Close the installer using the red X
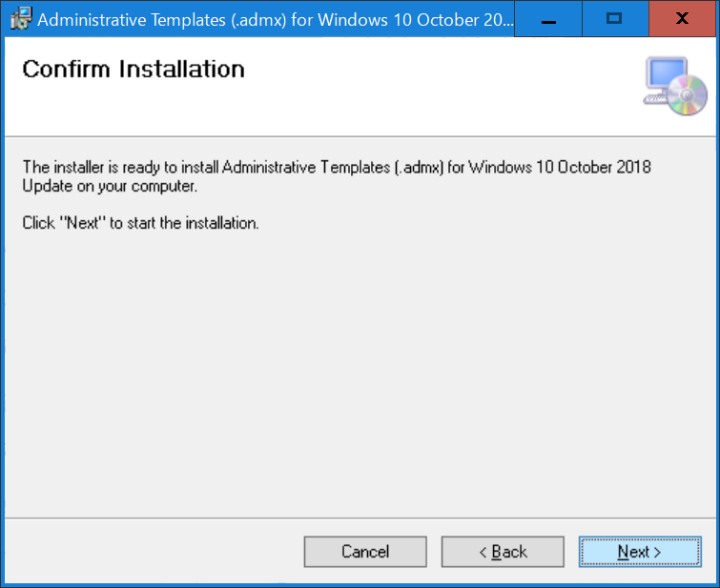The height and width of the screenshot is (588, 720). click(683, 19)
